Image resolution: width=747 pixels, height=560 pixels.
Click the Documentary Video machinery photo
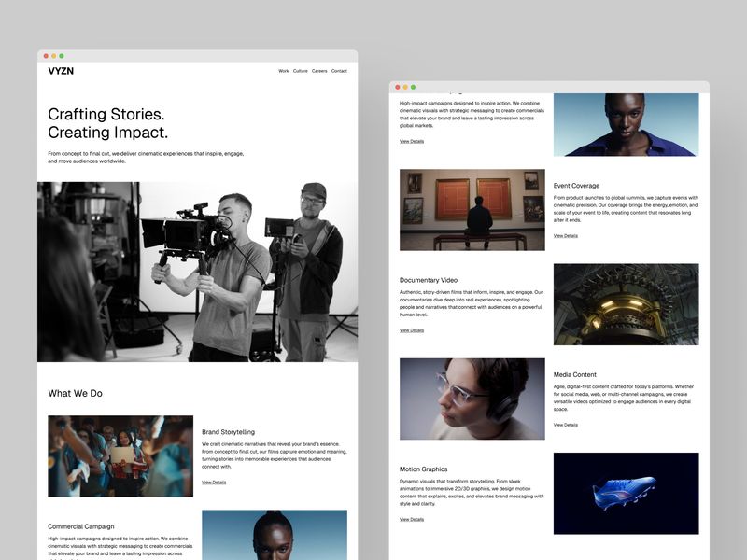[x=627, y=306]
